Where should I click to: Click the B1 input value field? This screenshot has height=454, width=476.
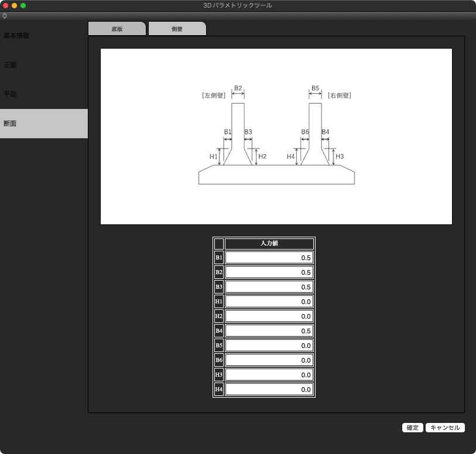[x=269, y=258]
